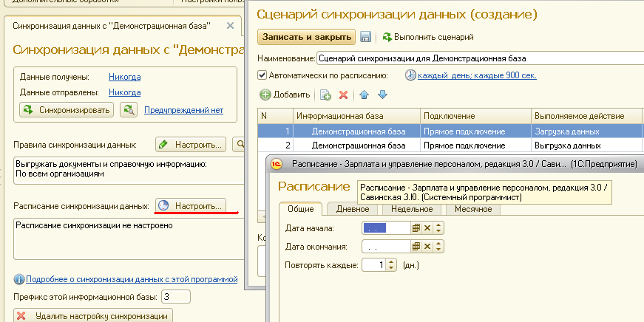The height and width of the screenshot is (322, 644).
Task: Click spinner of Повторять каждые field
Action: [x=391, y=265]
